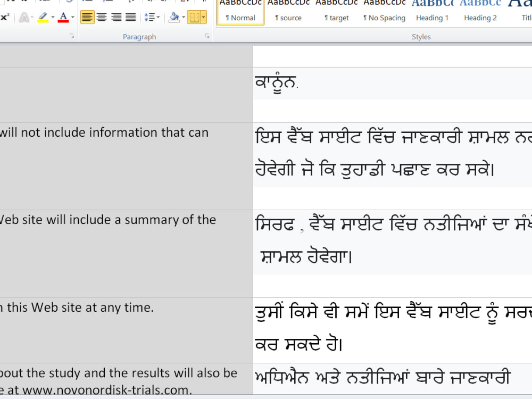Click the www.novonordisk-trials.com text
The width and height of the screenshot is (532, 399).
tap(107, 390)
